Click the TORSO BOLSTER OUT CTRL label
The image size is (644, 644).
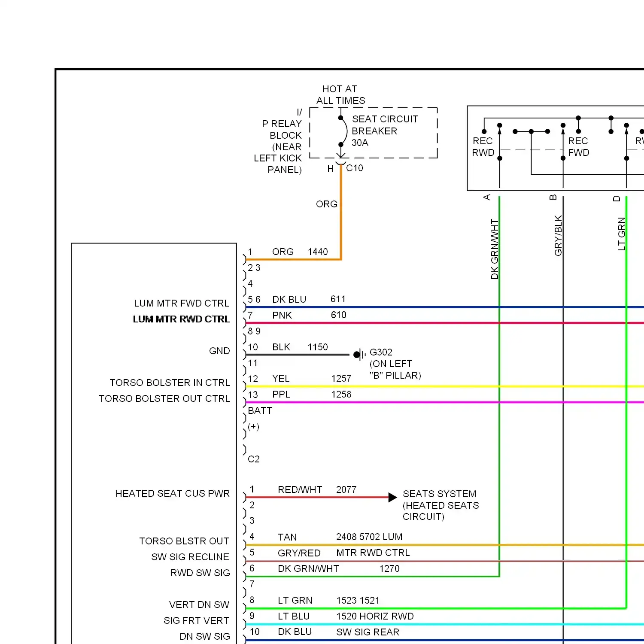(164, 399)
